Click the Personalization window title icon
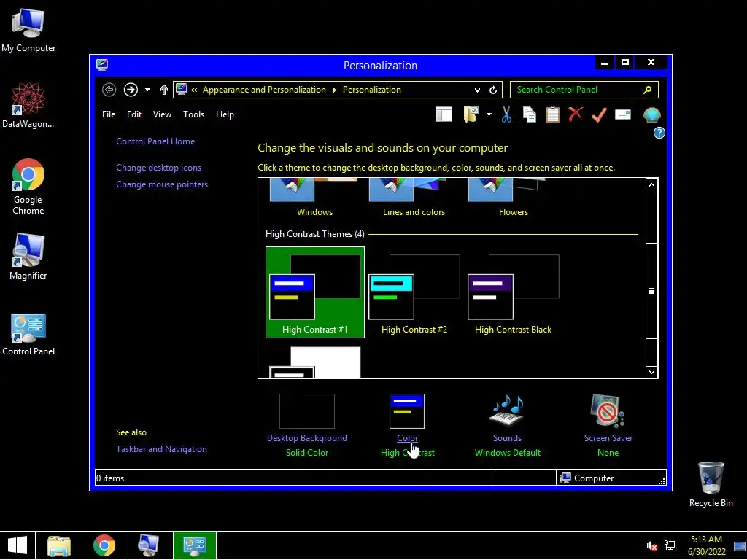 [102, 65]
